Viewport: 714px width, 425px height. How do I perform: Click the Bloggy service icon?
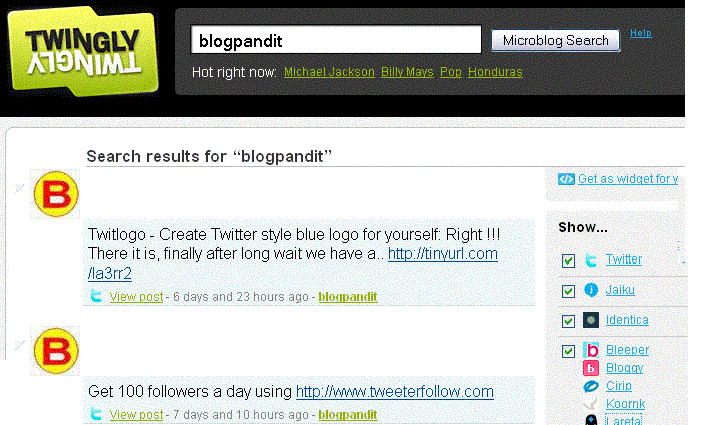coord(591,368)
